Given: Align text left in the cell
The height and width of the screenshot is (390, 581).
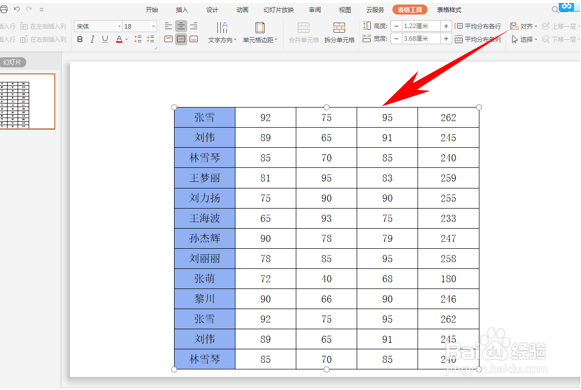Looking at the screenshot, I should 169,26.
